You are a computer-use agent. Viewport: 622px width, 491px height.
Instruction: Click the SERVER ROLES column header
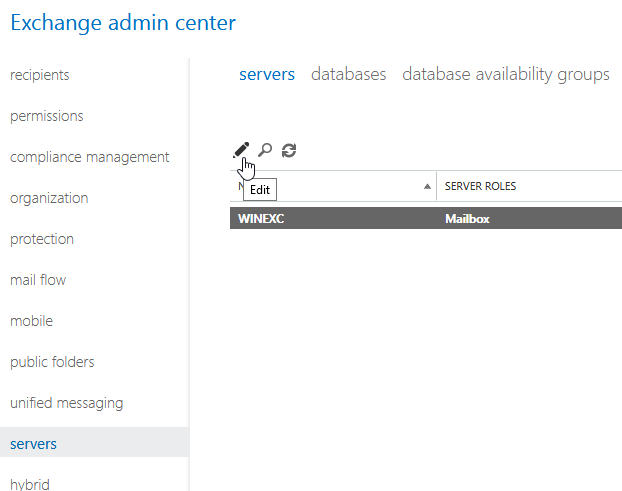(x=480, y=186)
